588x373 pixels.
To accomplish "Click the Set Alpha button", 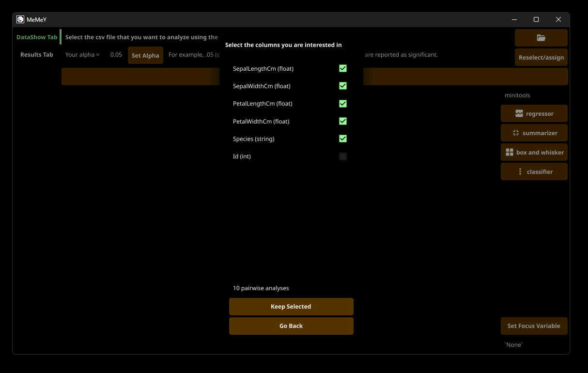I will (145, 55).
